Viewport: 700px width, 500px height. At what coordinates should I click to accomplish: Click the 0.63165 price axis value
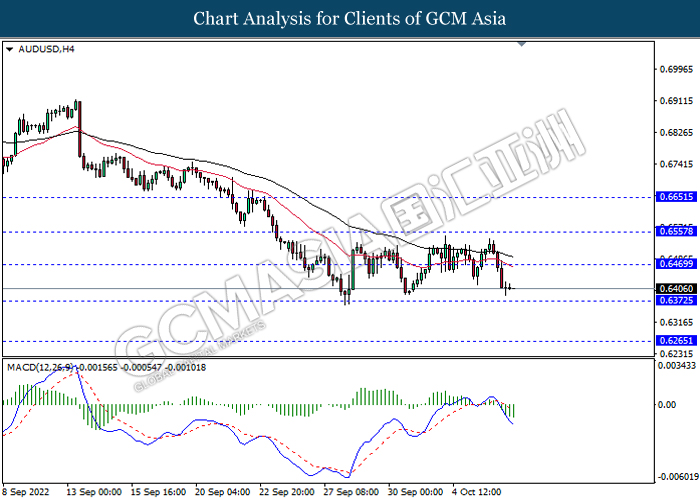pos(676,322)
